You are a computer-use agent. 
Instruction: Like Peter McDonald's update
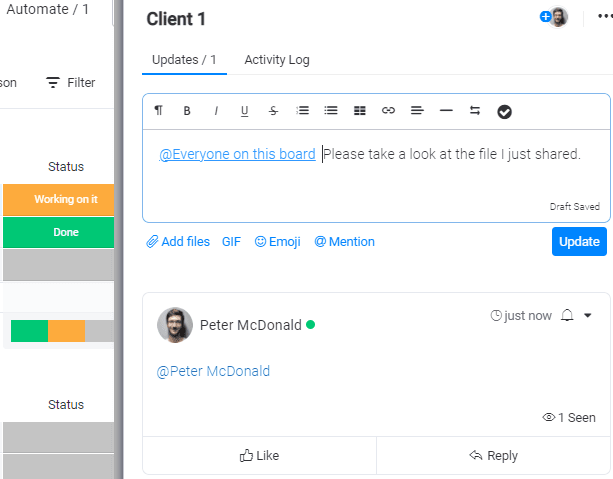(x=259, y=456)
